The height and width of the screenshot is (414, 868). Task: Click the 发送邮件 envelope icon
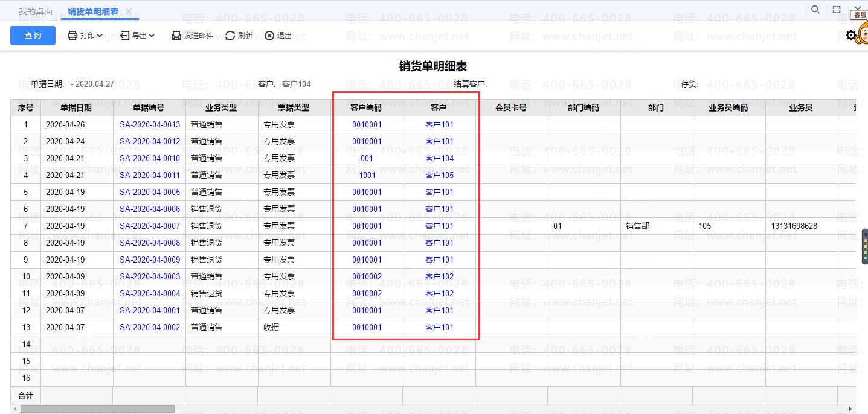pos(176,36)
